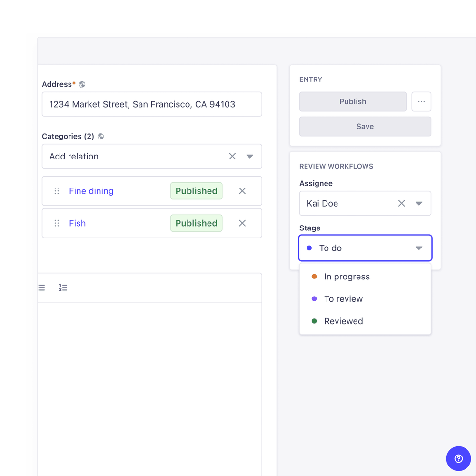The width and height of the screenshot is (476, 476).
Task: Grab the drag handle for Fish
Action: [x=57, y=223]
